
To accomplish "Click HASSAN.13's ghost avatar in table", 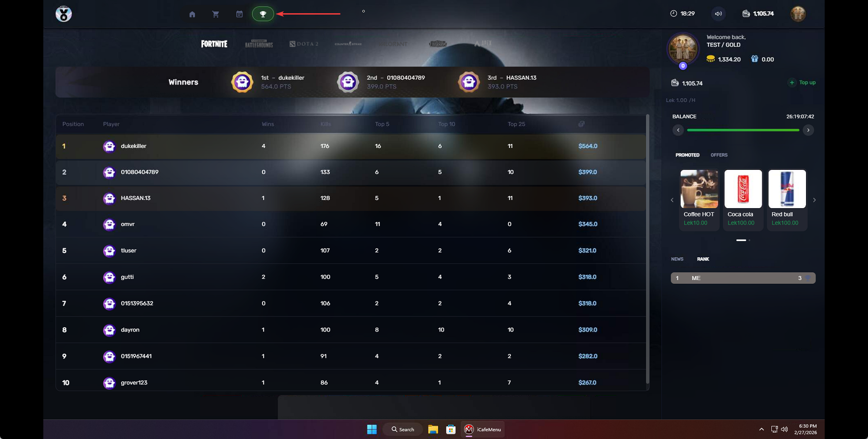I will pos(109,198).
